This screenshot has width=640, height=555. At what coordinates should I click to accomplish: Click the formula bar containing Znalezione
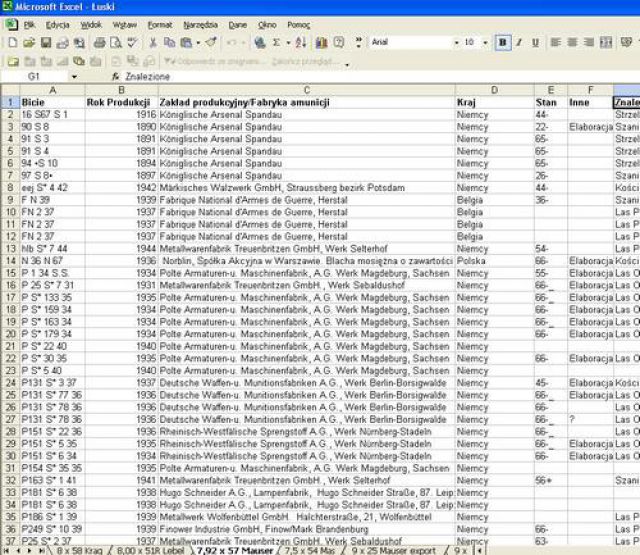381,76
